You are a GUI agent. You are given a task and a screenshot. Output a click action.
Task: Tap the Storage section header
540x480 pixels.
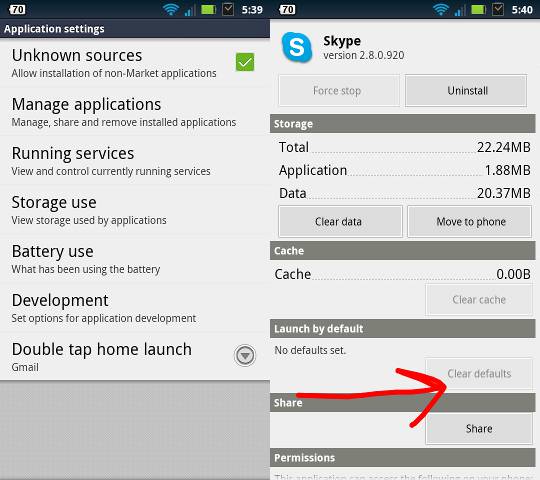click(403, 124)
